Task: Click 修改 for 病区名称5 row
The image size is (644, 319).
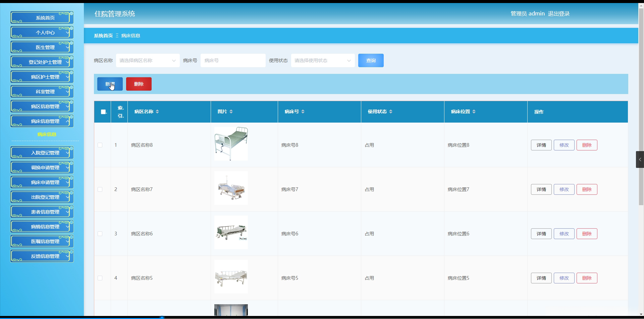Action: pyautogui.click(x=564, y=278)
